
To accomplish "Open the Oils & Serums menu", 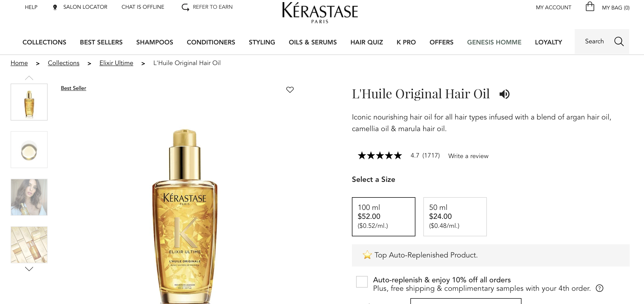I will (313, 42).
